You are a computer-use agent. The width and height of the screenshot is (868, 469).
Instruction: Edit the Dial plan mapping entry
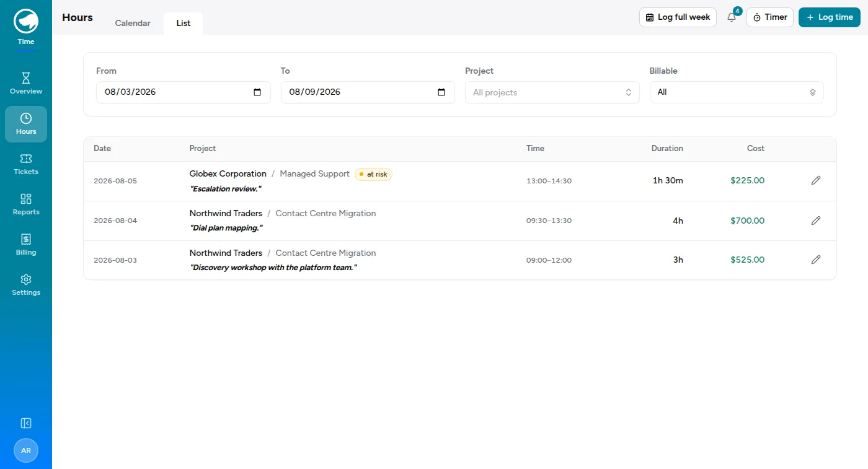(816, 220)
